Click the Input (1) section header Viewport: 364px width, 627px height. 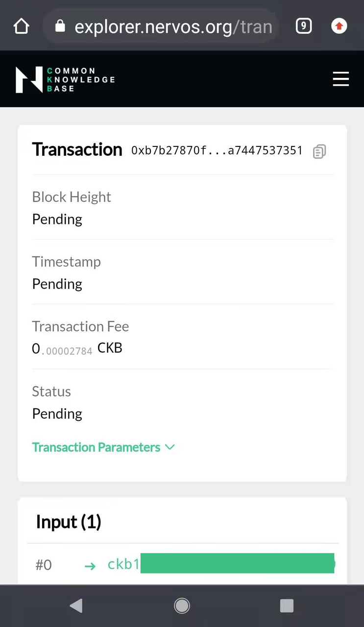69,522
